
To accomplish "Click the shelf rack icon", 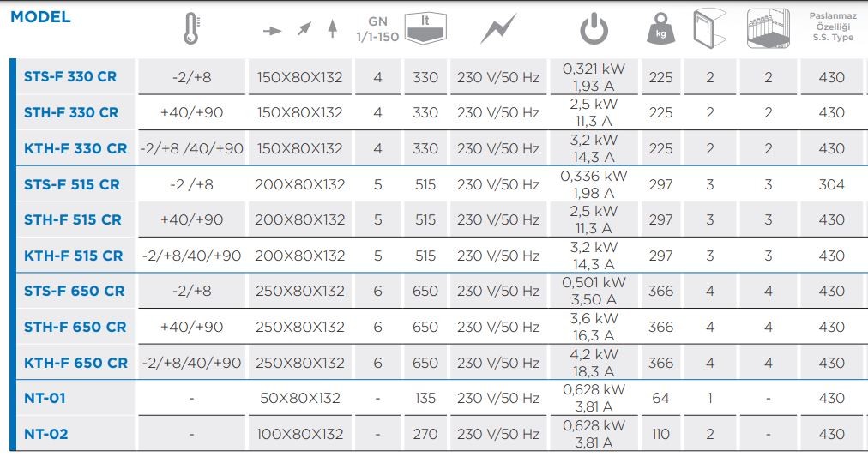I will [768, 29].
